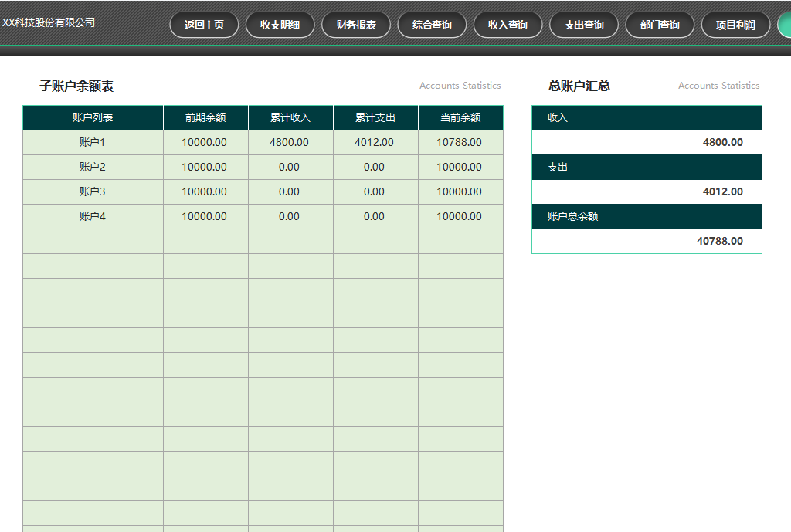Go to 财务报表 in the top bar
This screenshot has width=791, height=532.
tap(356, 25)
